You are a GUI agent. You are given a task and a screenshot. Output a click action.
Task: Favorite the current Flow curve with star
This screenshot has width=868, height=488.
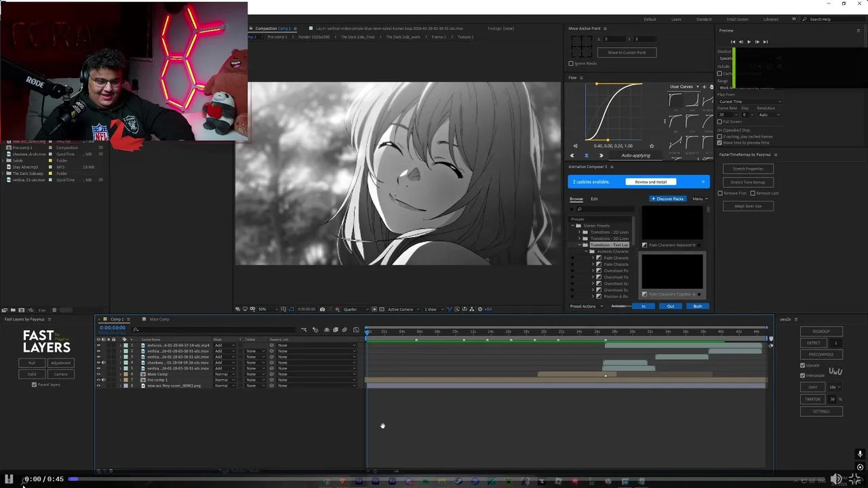click(652, 146)
